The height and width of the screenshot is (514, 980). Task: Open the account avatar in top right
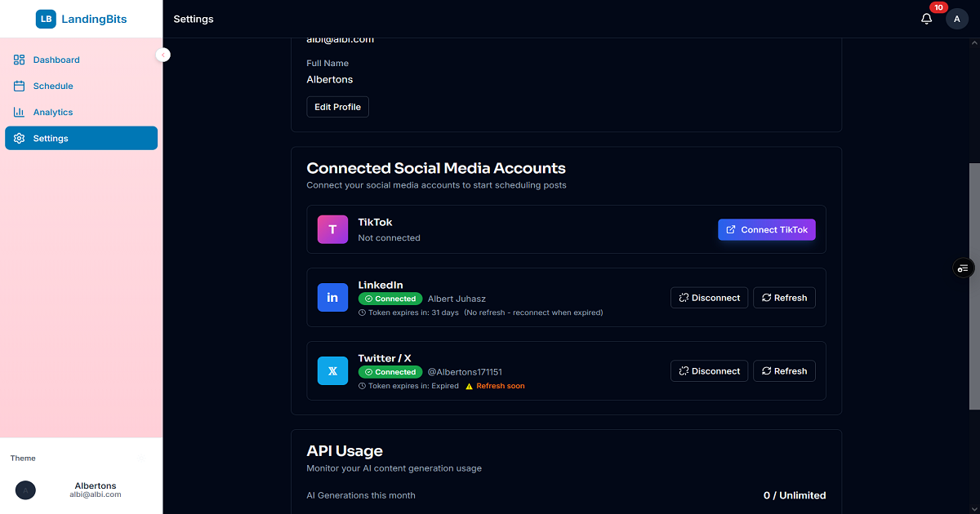pos(956,18)
